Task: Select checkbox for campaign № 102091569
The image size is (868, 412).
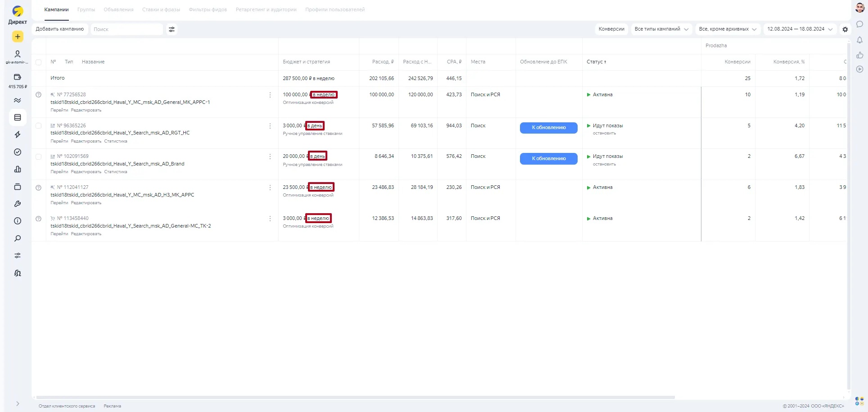Action: click(38, 157)
